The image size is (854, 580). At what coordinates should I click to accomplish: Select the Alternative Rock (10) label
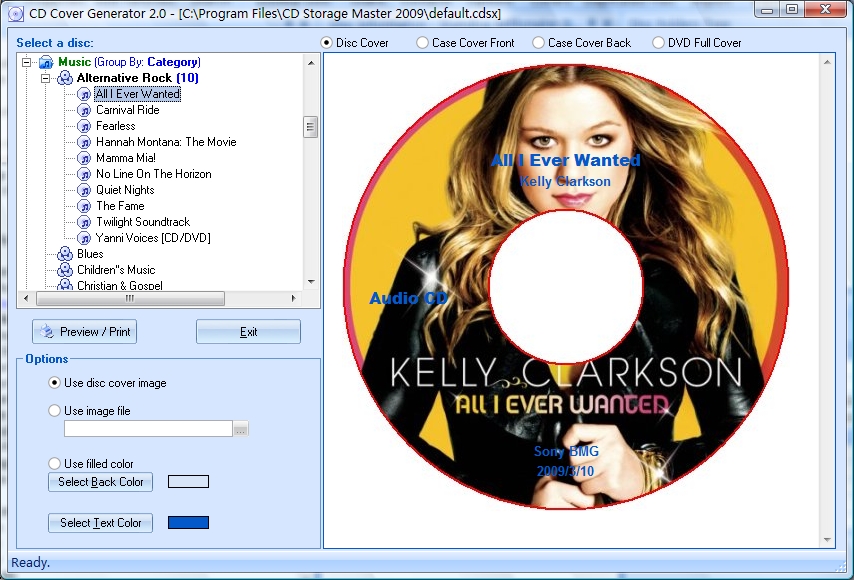pyautogui.click(x=137, y=78)
